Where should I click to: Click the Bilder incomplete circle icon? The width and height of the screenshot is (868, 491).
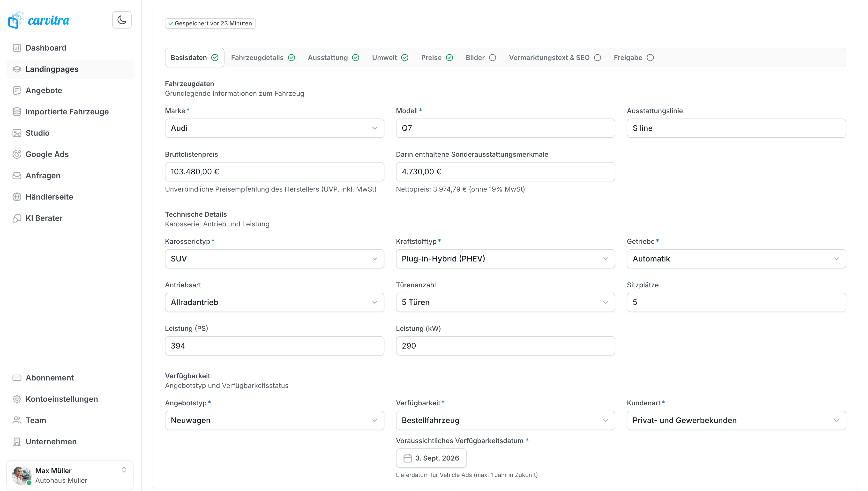pyautogui.click(x=493, y=58)
